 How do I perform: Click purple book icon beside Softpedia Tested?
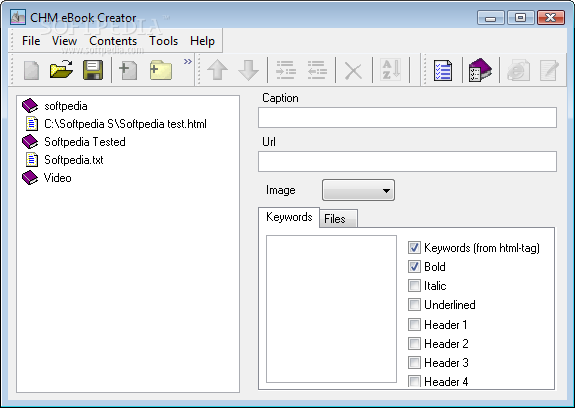[30, 142]
